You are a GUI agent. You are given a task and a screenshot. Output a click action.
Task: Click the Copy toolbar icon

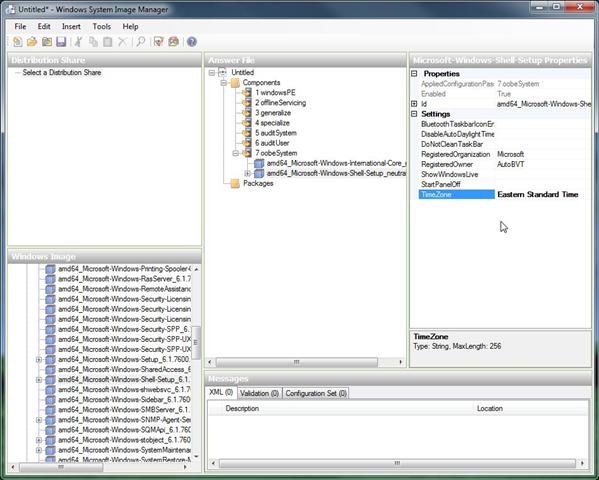93,42
